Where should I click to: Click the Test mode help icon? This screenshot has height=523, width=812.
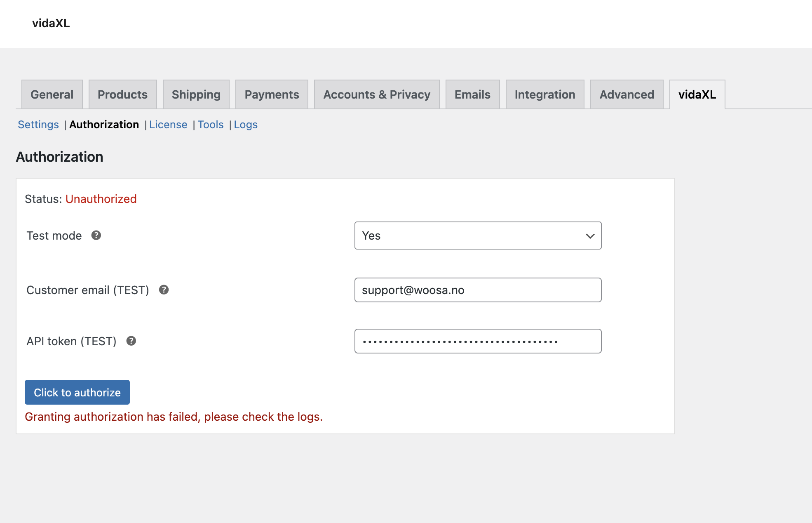pos(96,236)
